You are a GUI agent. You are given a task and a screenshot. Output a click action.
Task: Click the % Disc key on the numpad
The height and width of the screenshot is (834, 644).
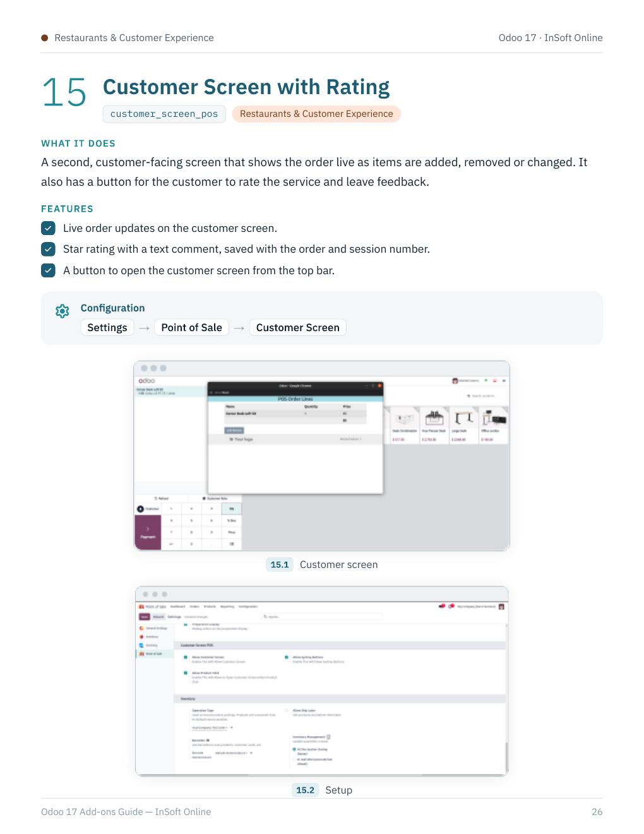[x=232, y=521]
